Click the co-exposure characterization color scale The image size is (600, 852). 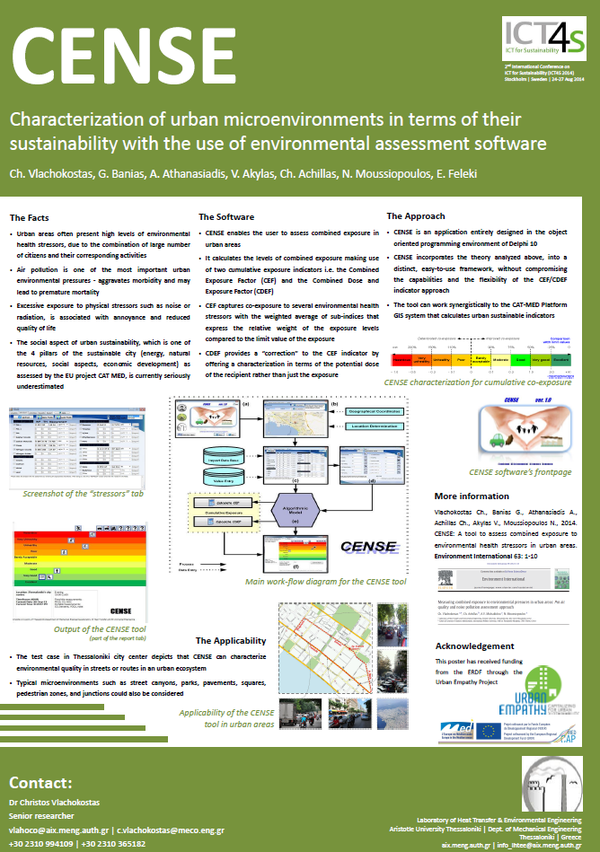pos(482,359)
